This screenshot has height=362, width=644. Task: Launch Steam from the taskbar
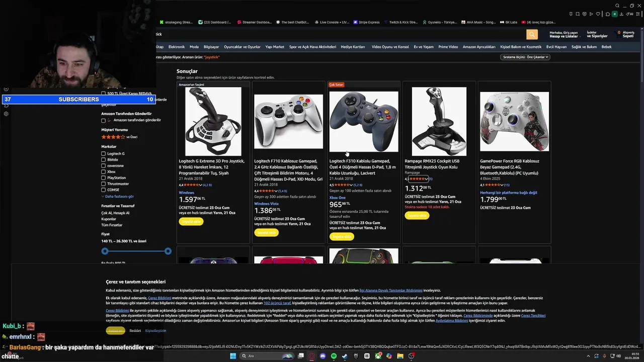(345, 356)
